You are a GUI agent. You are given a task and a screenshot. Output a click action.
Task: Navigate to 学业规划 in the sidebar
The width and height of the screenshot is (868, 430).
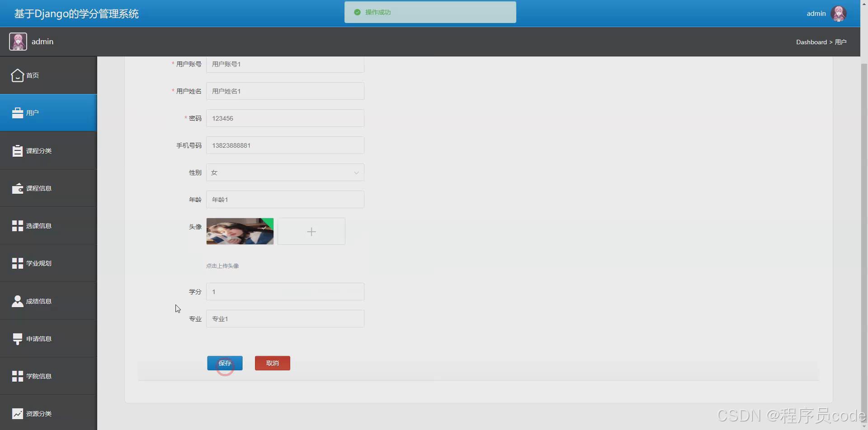click(x=48, y=263)
